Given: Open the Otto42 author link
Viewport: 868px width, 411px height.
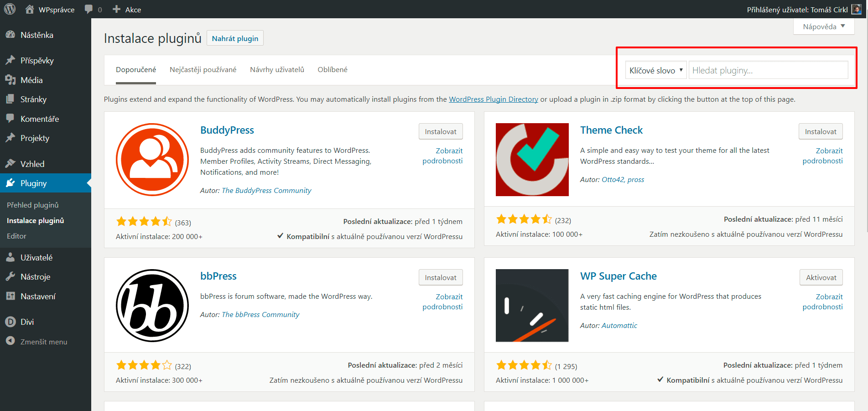Looking at the screenshot, I should (x=613, y=179).
